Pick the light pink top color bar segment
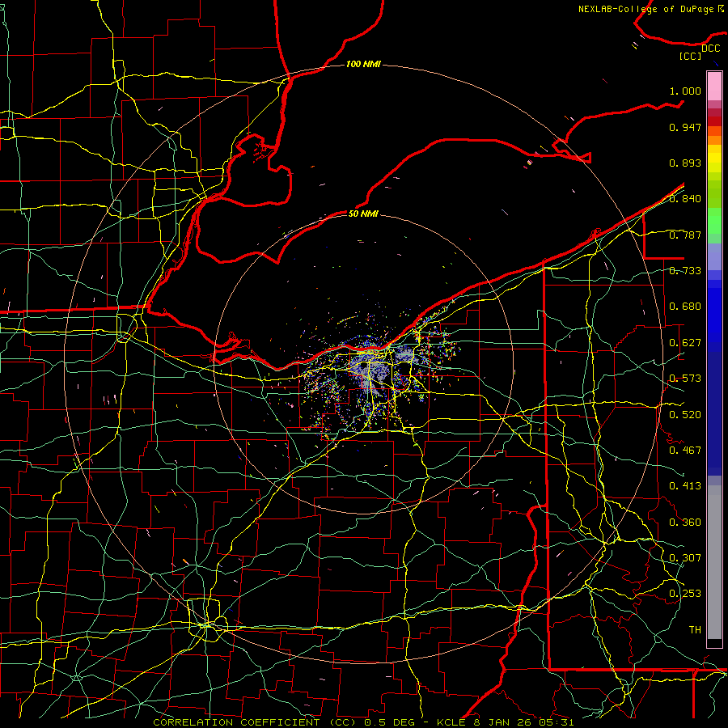Image resolution: width=728 pixels, height=728 pixels. [x=714, y=87]
